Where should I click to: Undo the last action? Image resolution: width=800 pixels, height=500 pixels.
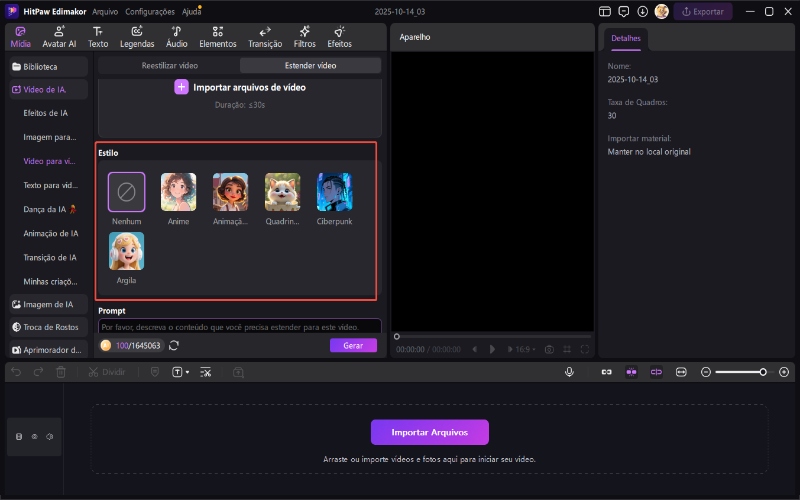click(16, 372)
